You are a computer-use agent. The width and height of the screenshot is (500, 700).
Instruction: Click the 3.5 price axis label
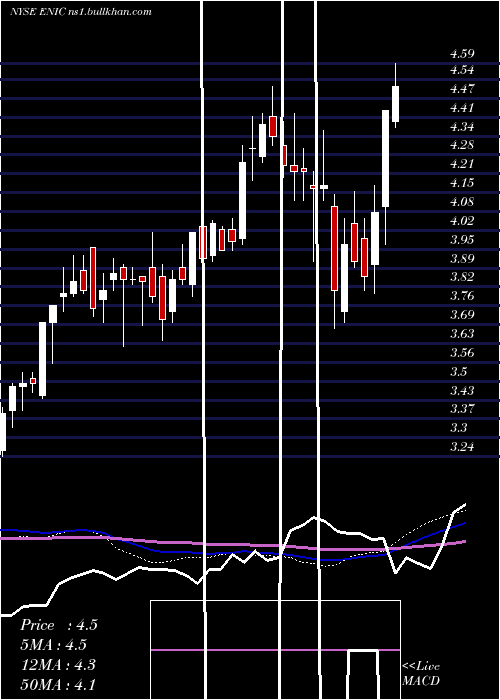[459, 371]
